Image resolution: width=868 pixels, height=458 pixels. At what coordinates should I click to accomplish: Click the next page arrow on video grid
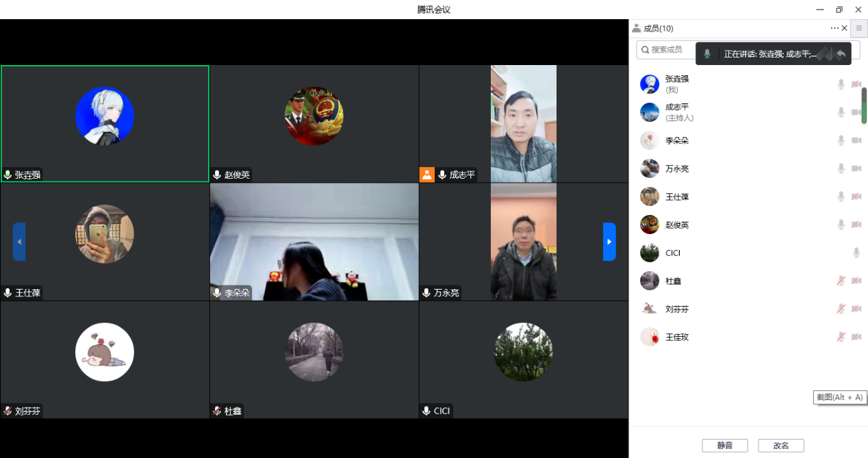point(609,242)
